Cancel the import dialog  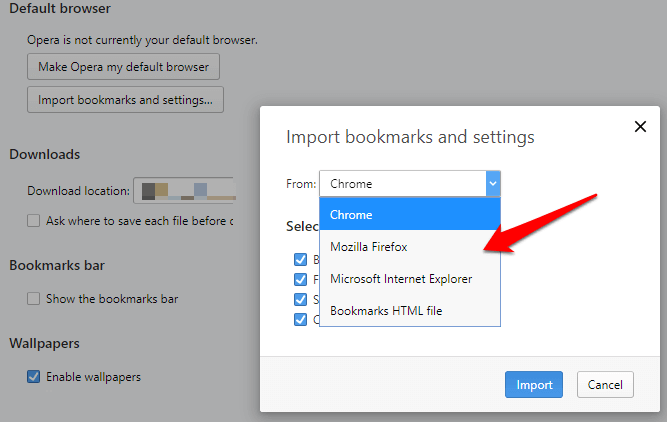click(x=605, y=384)
